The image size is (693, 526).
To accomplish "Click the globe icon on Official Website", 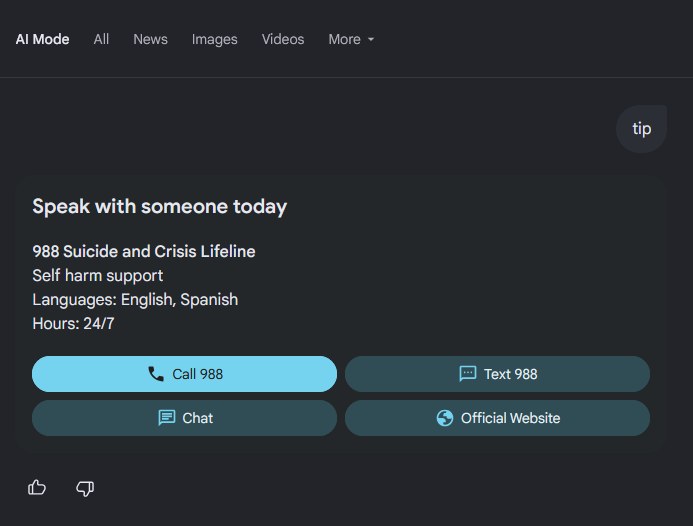I will 445,418.
